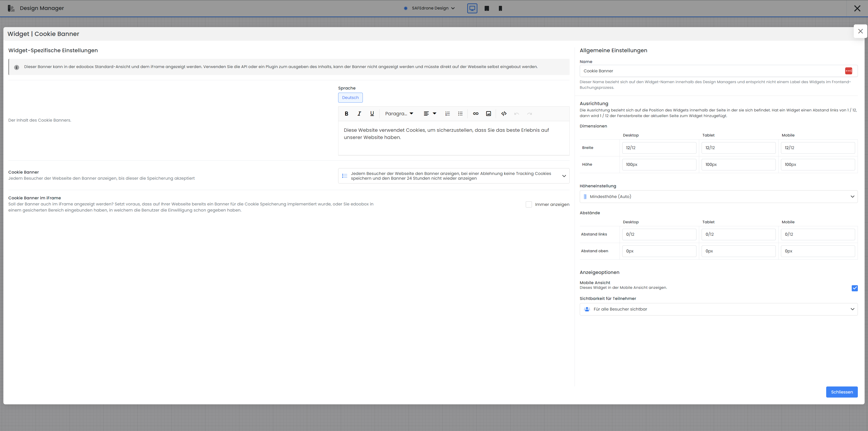Insert a numbered list
Screen dimensions: 868x431
(x=448, y=114)
